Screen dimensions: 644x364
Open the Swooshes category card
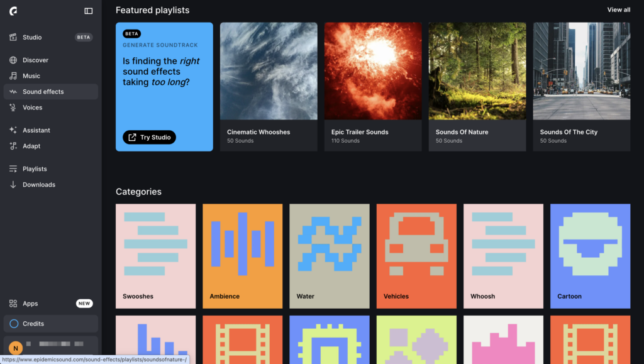point(156,256)
